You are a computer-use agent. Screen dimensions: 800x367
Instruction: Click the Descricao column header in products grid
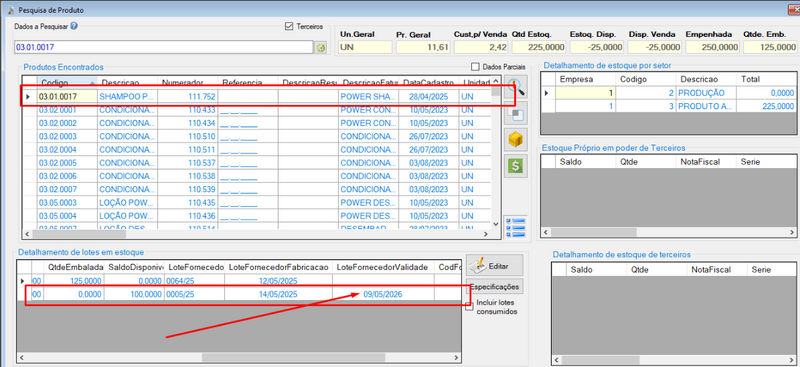tap(128, 82)
